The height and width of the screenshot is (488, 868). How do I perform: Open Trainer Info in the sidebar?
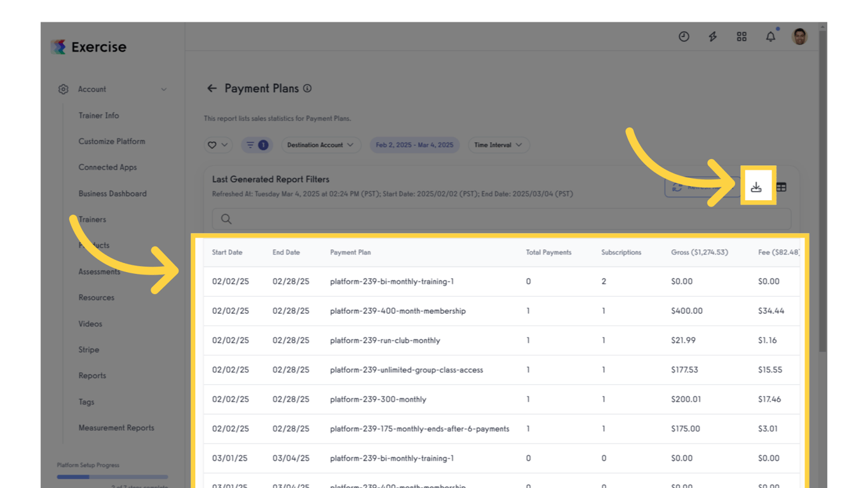(98, 116)
